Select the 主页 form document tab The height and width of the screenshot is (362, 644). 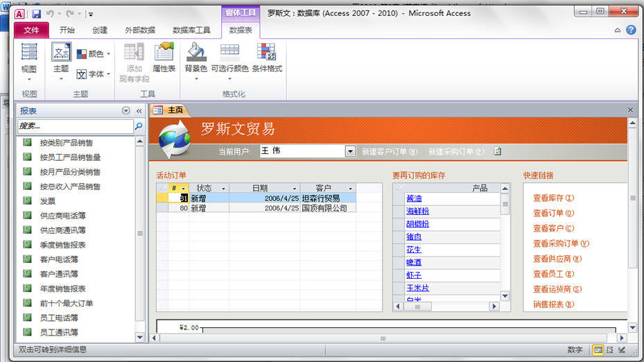[x=170, y=110]
